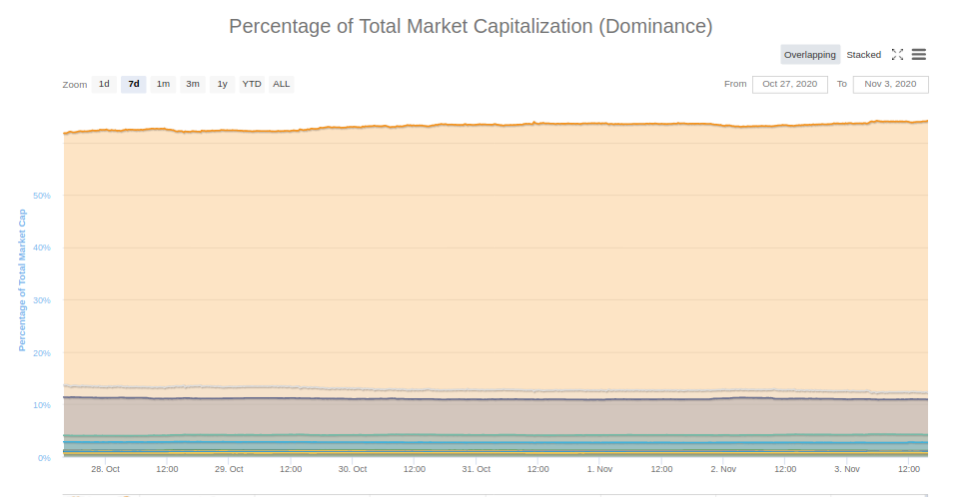Click the 'Percentage of Total Market Cap' axis title
The height and width of the screenshot is (497, 980).
pos(22,279)
